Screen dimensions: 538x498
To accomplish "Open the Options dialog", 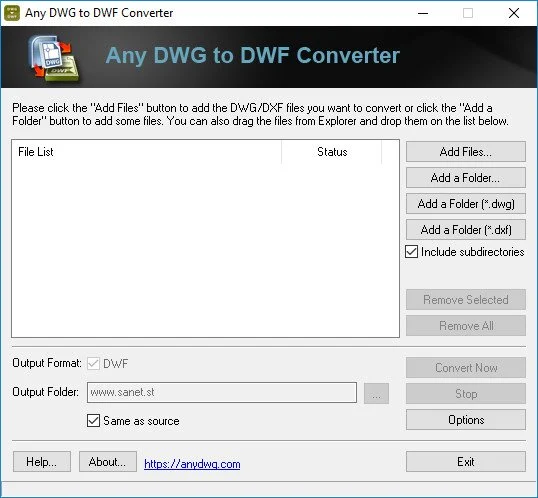I will click(x=466, y=420).
